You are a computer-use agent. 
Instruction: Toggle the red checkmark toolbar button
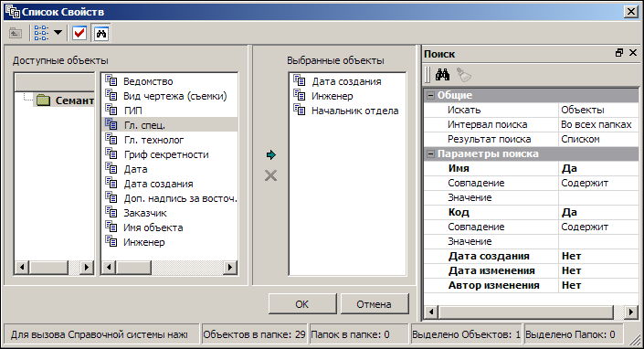pyautogui.click(x=79, y=33)
